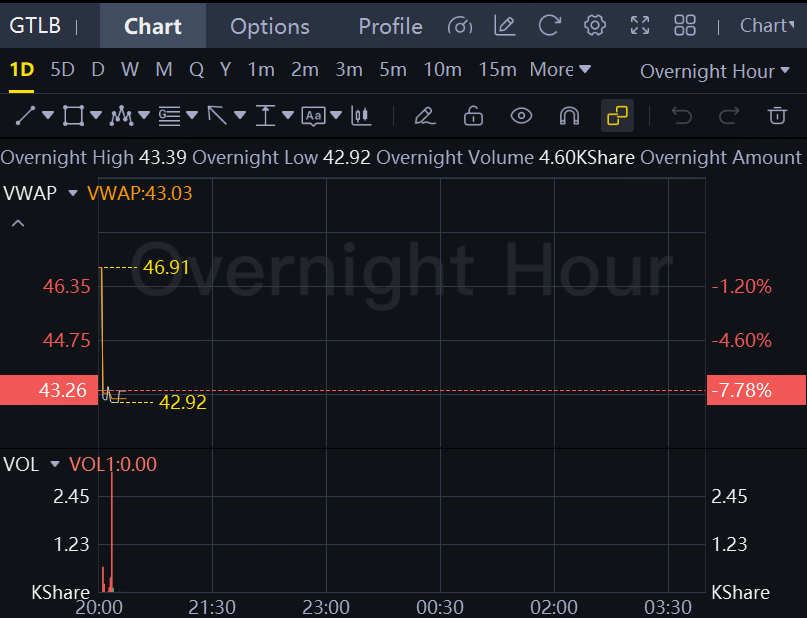Toggle the highlighted continuous drawing mode icon
The height and width of the screenshot is (618, 807).
tap(618, 116)
